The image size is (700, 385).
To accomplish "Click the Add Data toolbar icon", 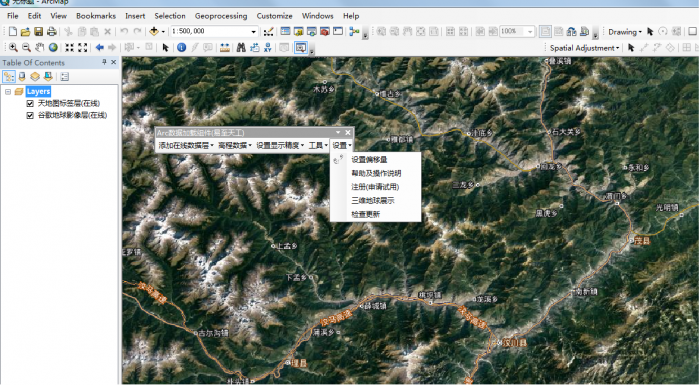I will coord(154,31).
